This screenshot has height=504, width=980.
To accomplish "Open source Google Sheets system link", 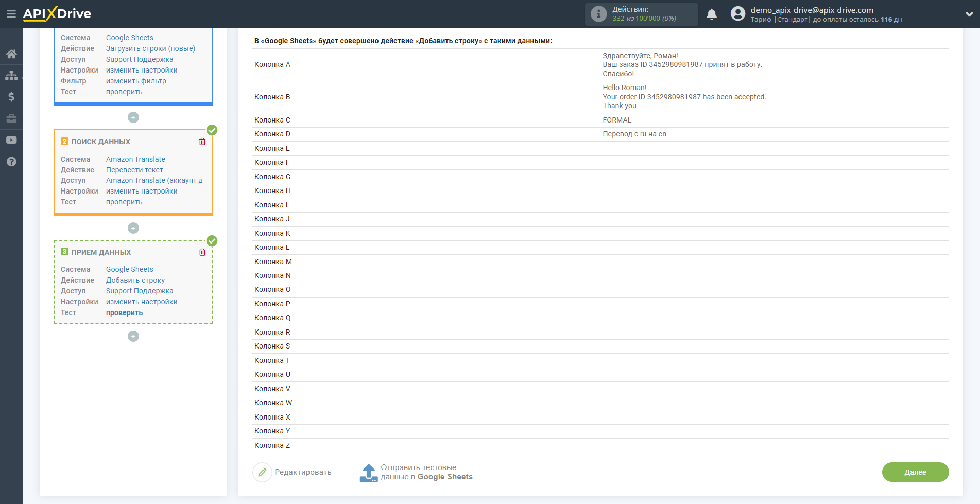I will [130, 38].
